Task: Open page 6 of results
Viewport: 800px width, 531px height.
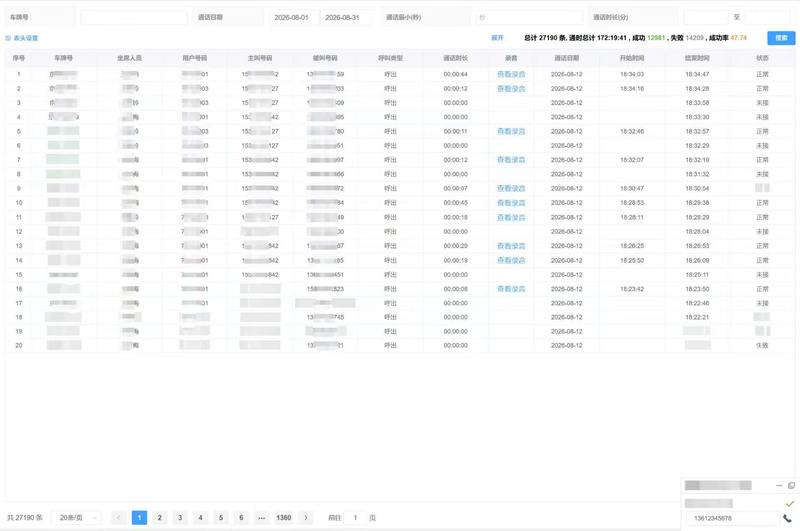Action: coord(241,518)
